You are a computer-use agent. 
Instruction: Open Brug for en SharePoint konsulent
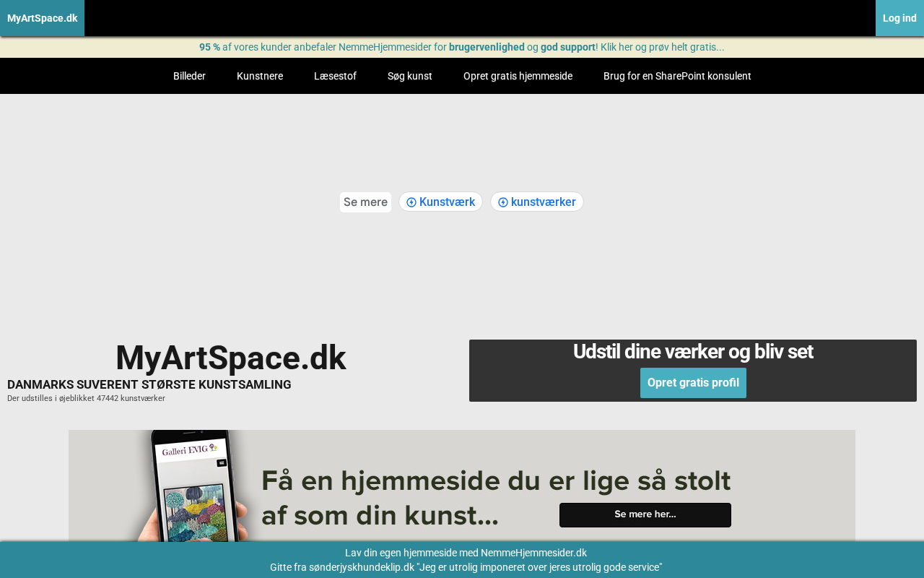pyautogui.click(x=677, y=76)
